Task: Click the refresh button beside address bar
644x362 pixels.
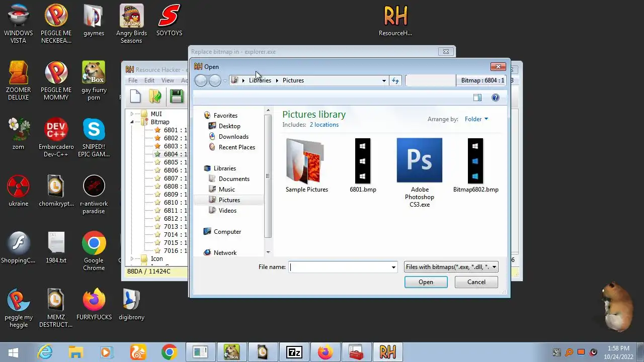Action: [395, 80]
